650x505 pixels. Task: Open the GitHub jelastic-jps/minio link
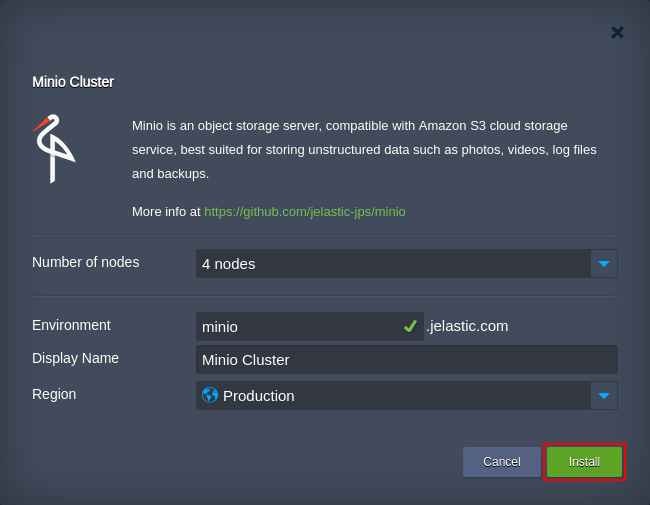coord(305,211)
